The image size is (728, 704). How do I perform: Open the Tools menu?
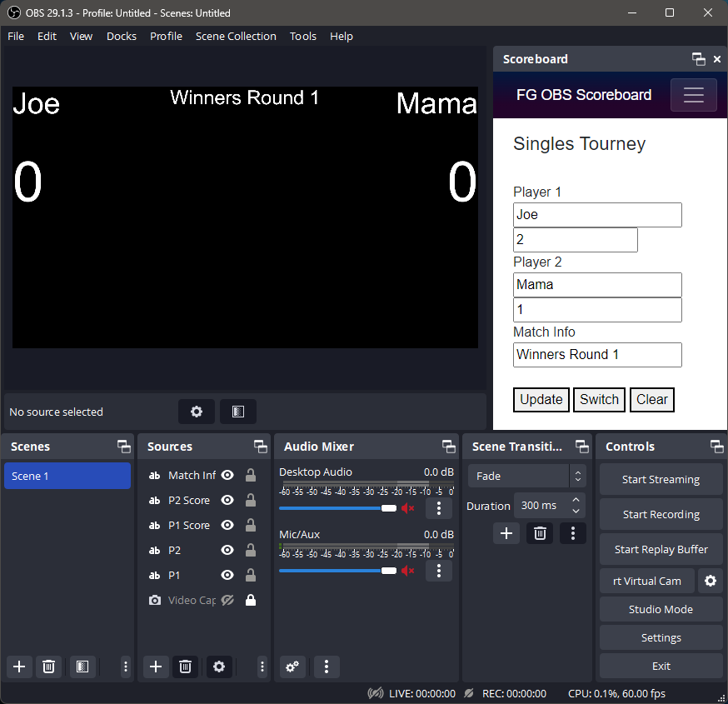point(302,36)
